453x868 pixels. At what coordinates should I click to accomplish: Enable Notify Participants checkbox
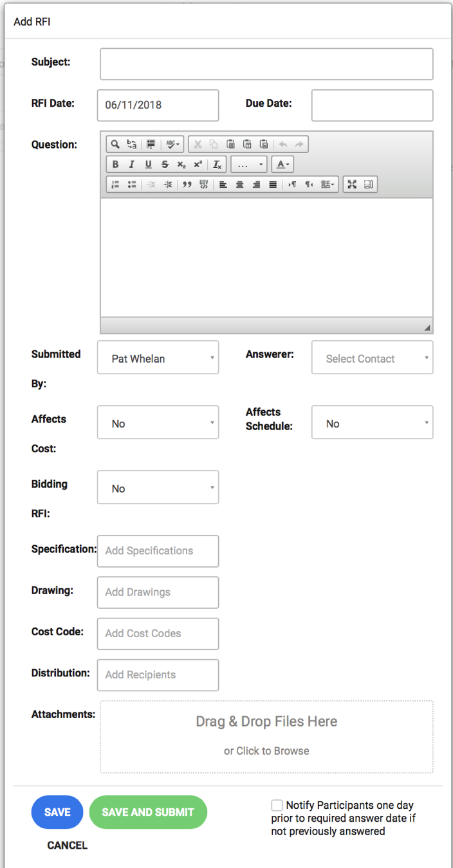click(x=277, y=805)
